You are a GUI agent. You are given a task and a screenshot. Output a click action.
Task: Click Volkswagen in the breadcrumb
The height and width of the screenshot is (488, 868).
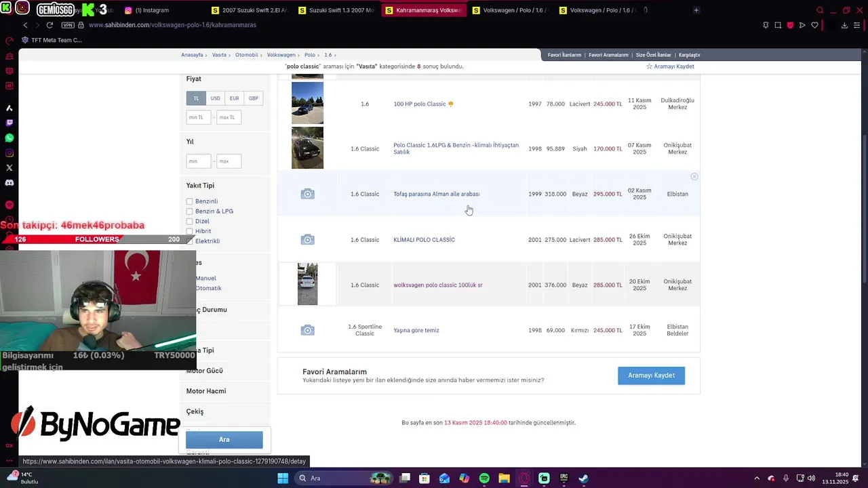pos(281,55)
